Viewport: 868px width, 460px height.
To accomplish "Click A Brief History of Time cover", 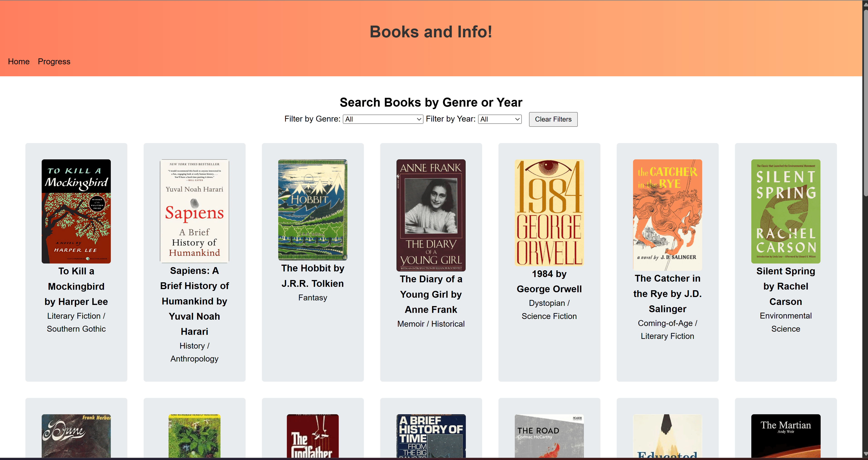I will pyautogui.click(x=431, y=436).
